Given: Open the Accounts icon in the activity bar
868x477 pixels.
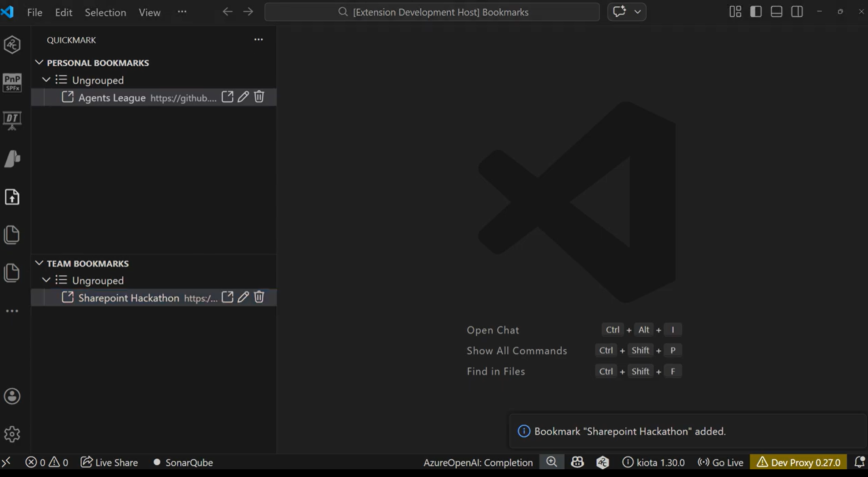Looking at the screenshot, I should pos(12,396).
